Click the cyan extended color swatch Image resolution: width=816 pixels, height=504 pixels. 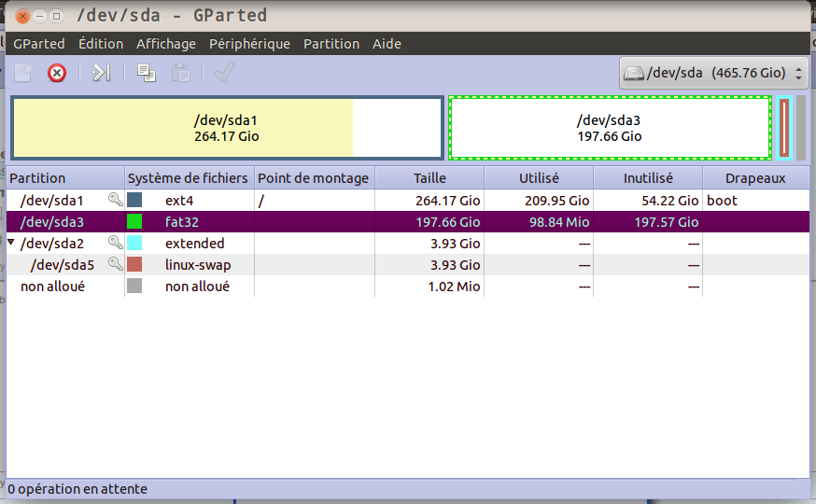click(x=134, y=243)
